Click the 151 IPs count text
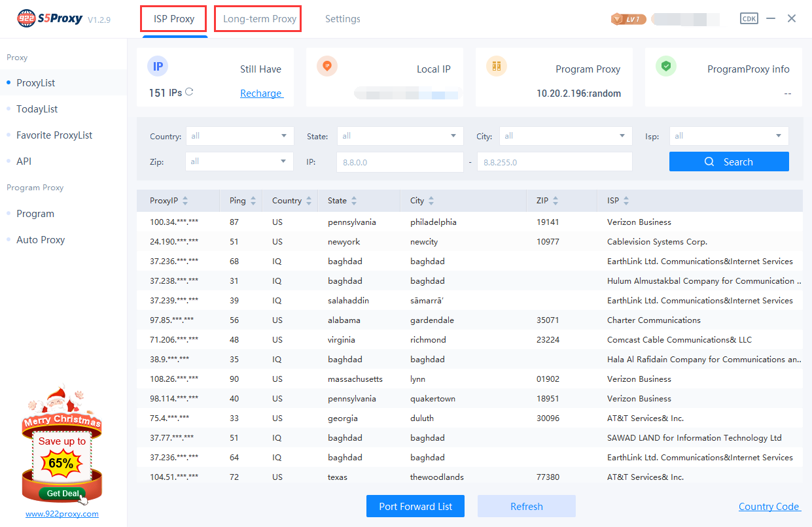Screen dimensions: 812x527 point(166,93)
